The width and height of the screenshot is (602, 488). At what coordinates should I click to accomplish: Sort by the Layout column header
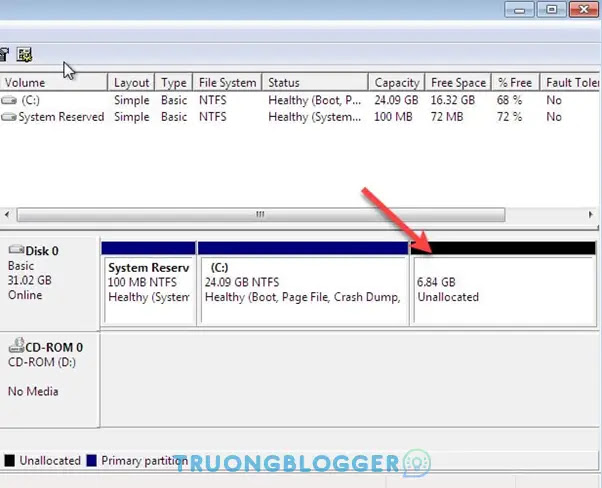[131, 83]
